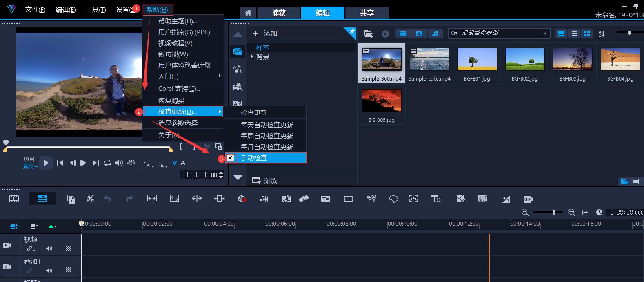
Task: Open the subtitle editor icon
Action: pyautogui.click(x=325, y=199)
